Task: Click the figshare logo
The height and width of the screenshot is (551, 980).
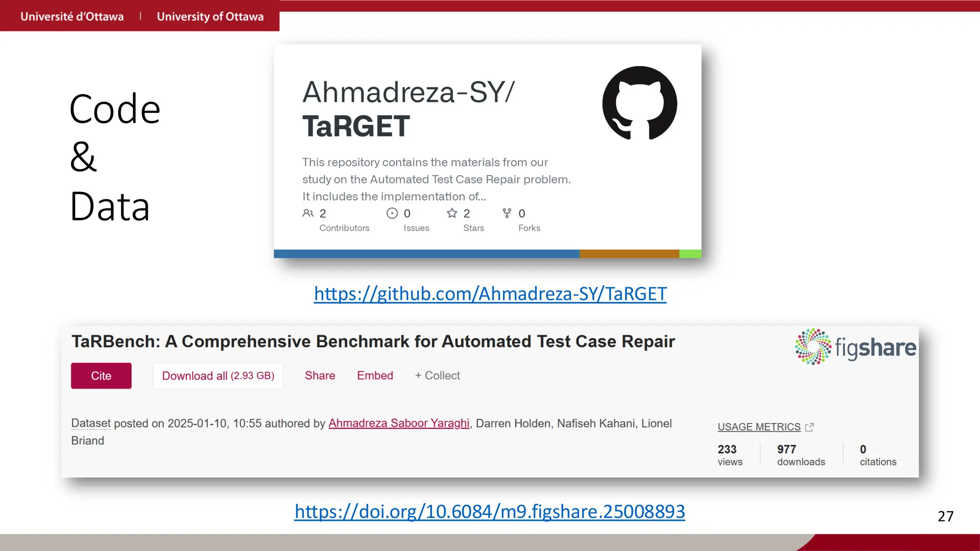Action: [855, 347]
